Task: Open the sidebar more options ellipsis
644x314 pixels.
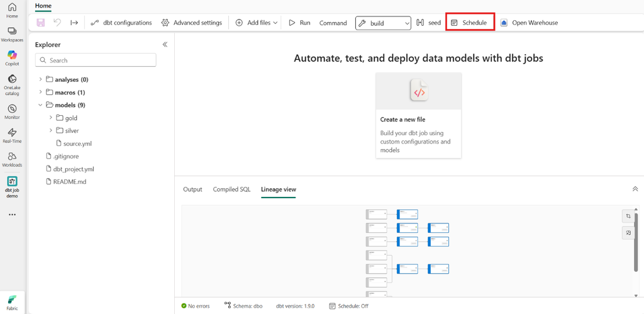Action: (13, 215)
